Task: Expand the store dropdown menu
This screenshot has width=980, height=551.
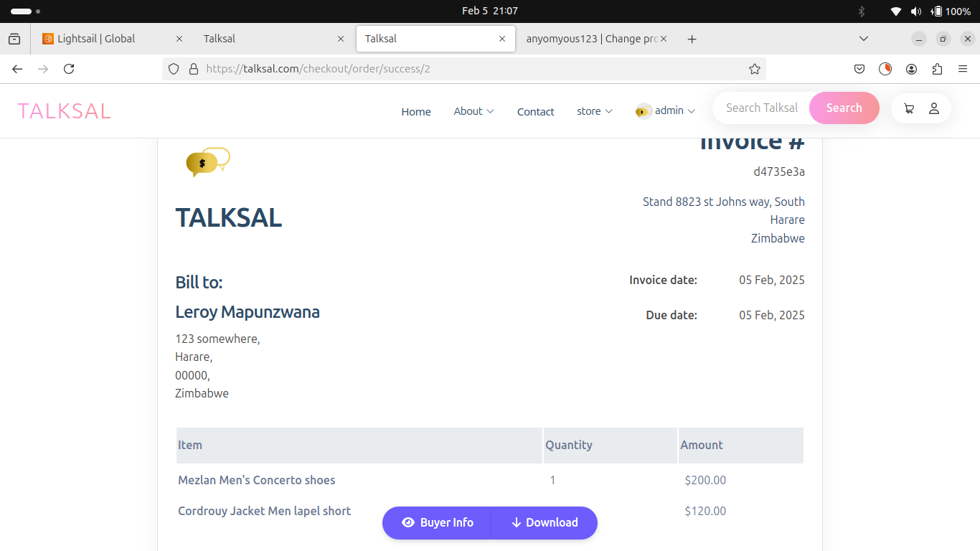Action: click(595, 111)
